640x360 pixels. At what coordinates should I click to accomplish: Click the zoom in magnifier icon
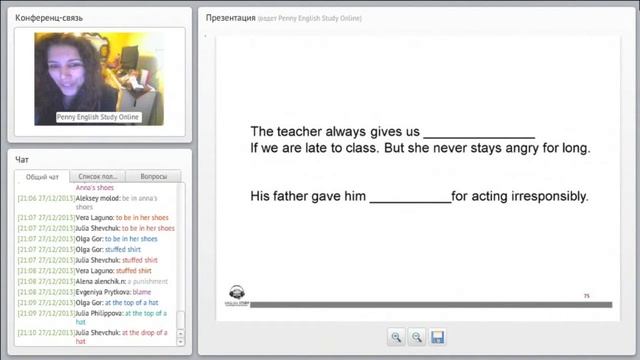(396, 337)
